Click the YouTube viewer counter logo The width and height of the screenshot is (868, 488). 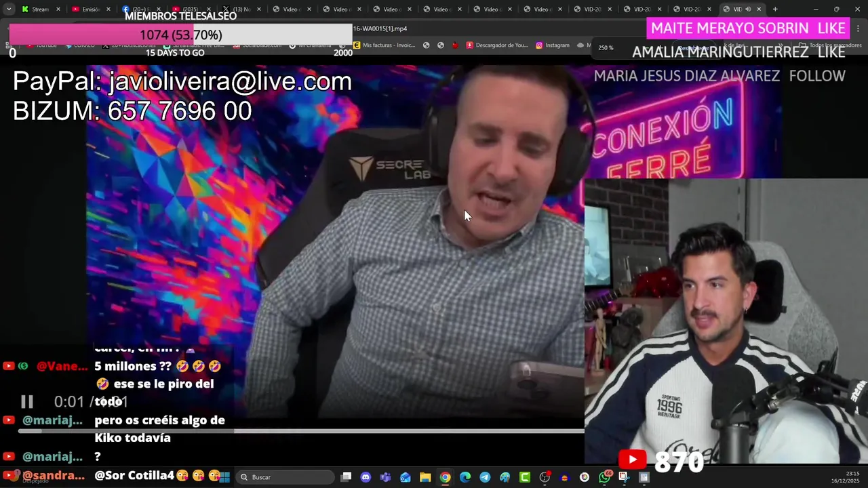[632, 460]
